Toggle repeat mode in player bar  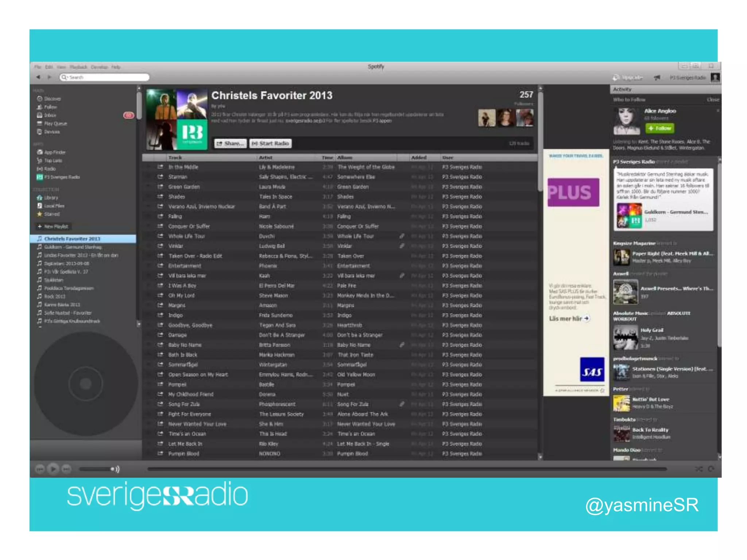[711, 469]
